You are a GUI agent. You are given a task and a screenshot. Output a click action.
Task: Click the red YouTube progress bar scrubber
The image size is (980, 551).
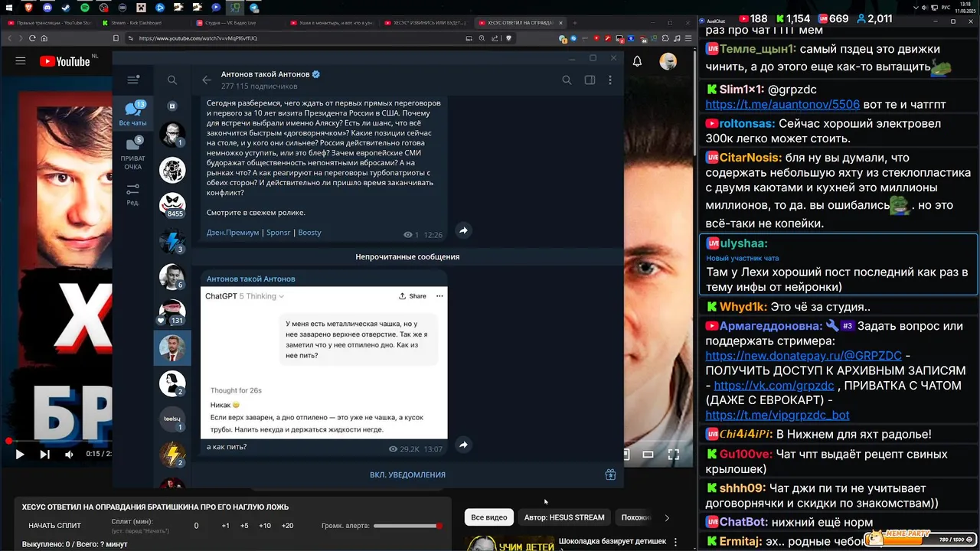pyautogui.click(x=8, y=441)
